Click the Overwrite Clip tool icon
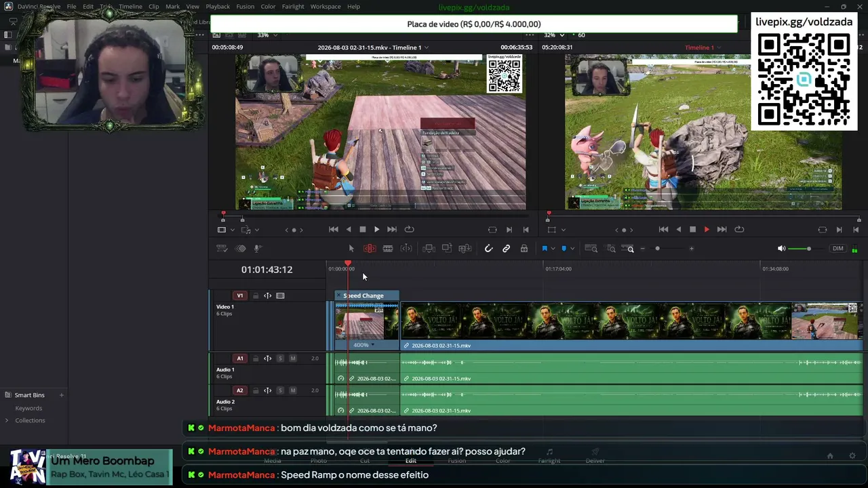 point(447,249)
